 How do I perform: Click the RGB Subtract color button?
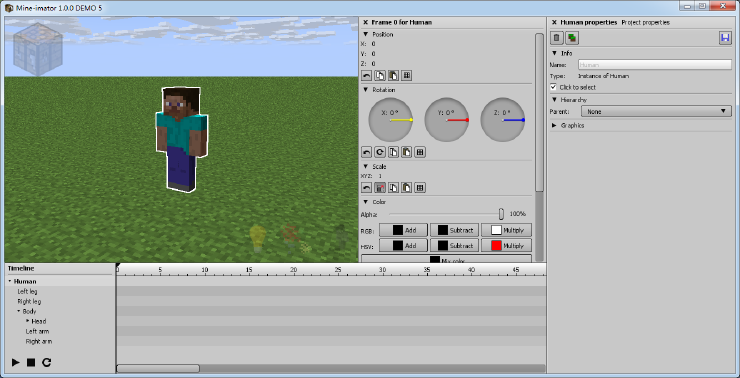tap(454, 230)
